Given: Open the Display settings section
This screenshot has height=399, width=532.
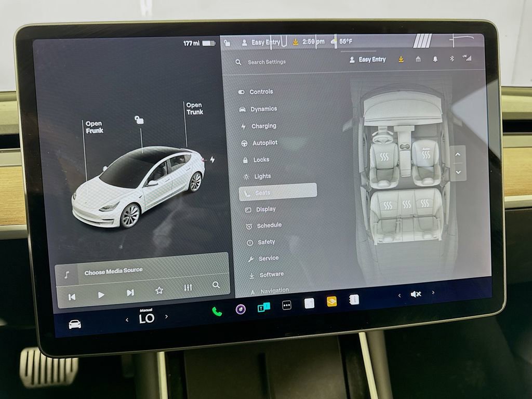Looking at the screenshot, I should 265,209.
